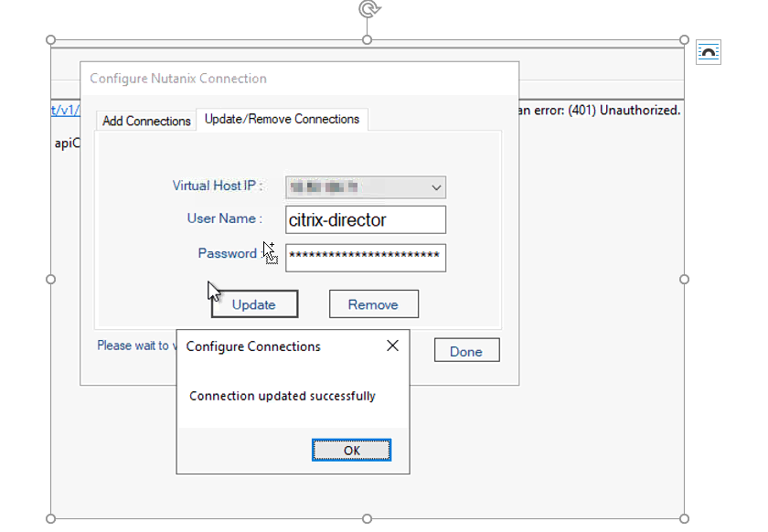
Task: Click into the Password field
Action: click(x=366, y=258)
